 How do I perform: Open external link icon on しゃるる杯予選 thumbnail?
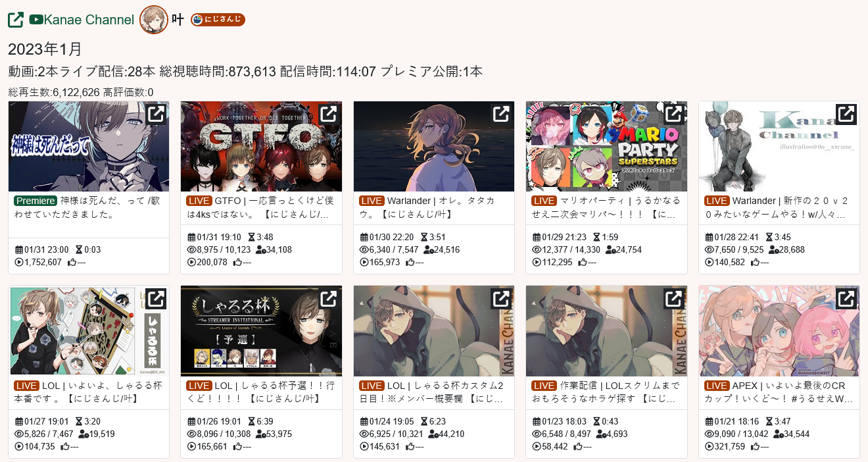(x=328, y=299)
